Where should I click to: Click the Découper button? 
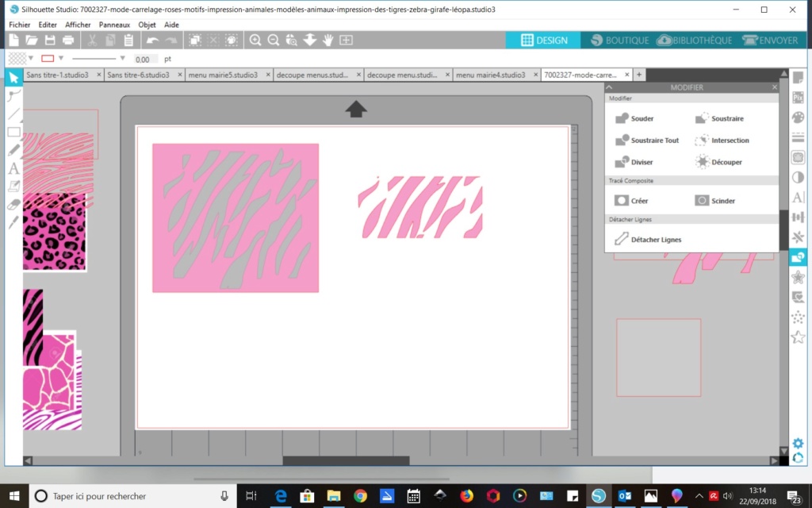point(718,162)
